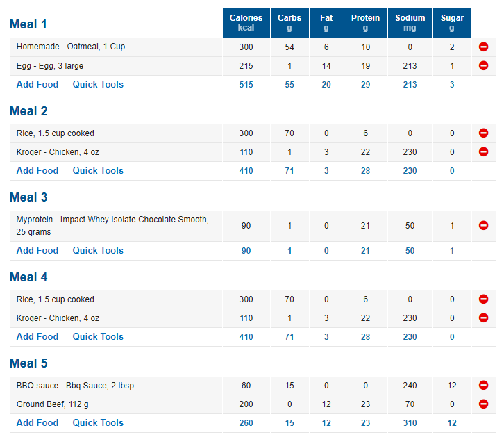504x444 pixels.
Task: Remove Myprotein Impact Whey Isolate entry
Action: point(483,225)
